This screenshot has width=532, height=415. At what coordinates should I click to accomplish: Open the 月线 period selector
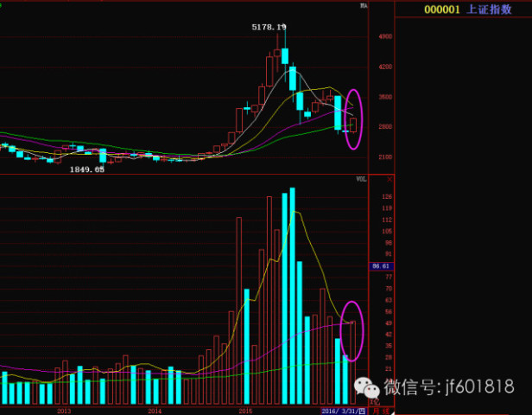tap(381, 412)
